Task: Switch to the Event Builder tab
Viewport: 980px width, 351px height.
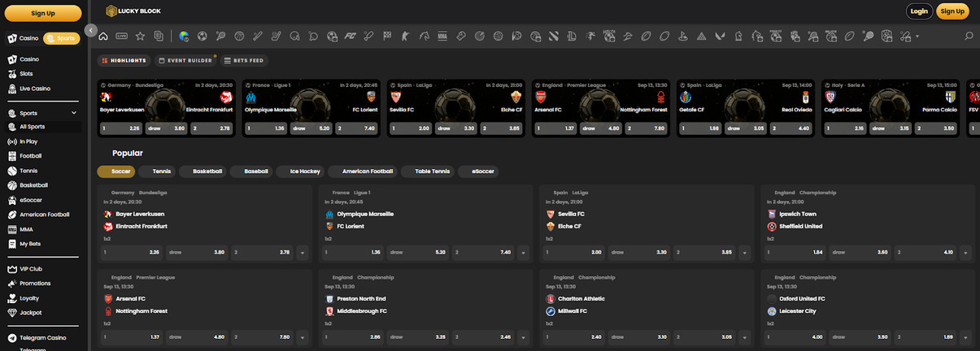Action: [x=185, y=60]
